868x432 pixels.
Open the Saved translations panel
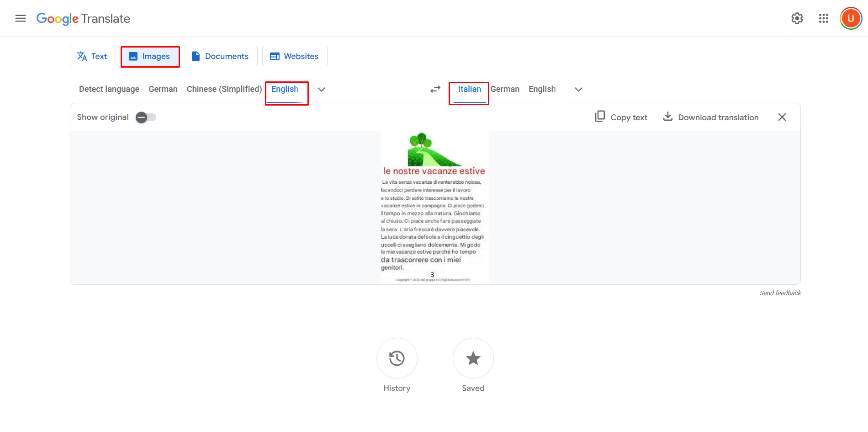473,365
